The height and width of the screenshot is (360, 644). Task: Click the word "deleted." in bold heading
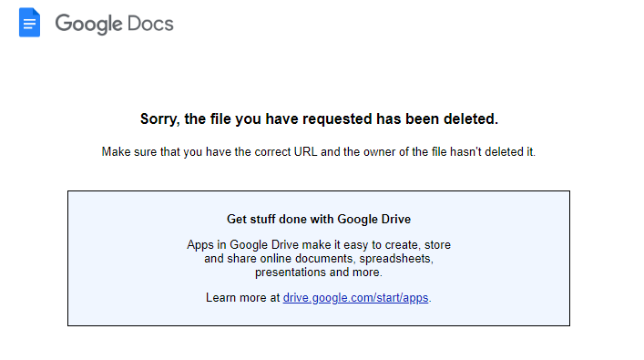click(x=471, y=118)
